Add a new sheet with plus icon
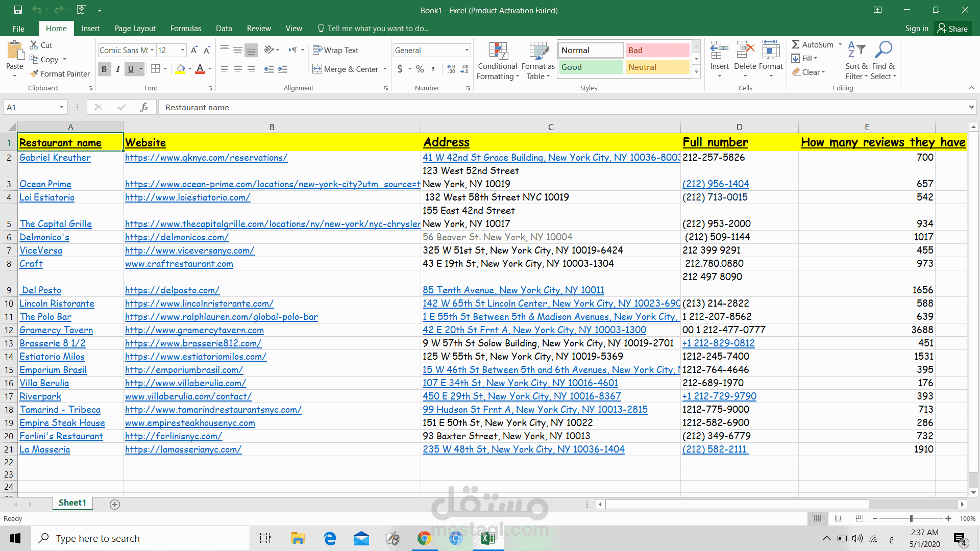The height and width of the screenshot is (551, 980). point(115,504)
